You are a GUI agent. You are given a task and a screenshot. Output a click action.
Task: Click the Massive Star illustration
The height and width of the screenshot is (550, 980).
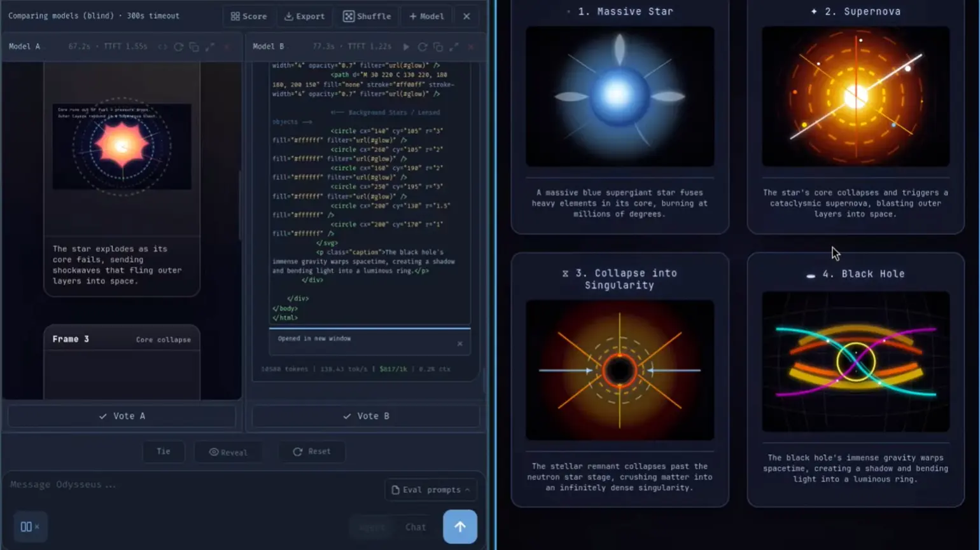[x=620, y=97]
